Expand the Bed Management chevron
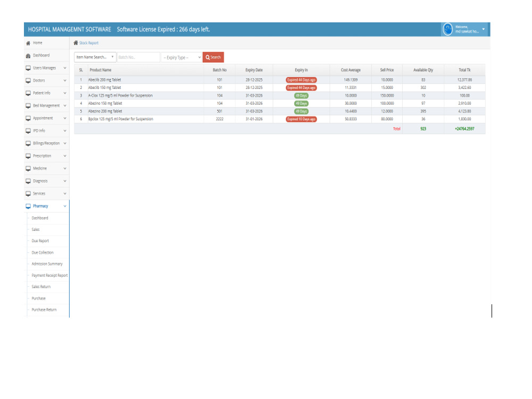532x399 pixels. [65, 106]
